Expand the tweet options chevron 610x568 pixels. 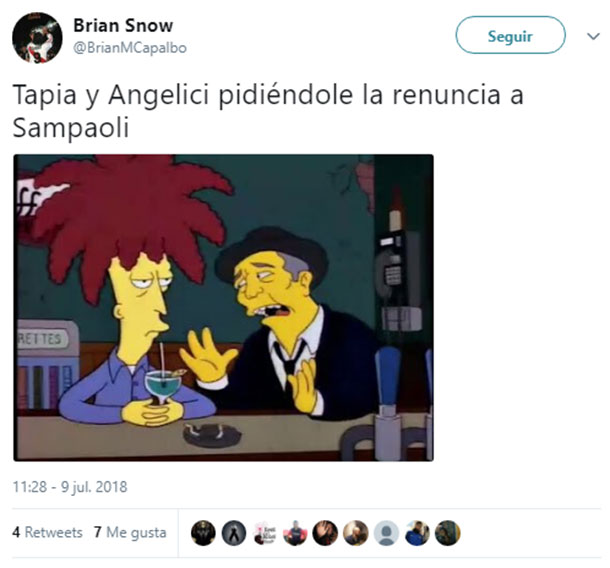593,37
